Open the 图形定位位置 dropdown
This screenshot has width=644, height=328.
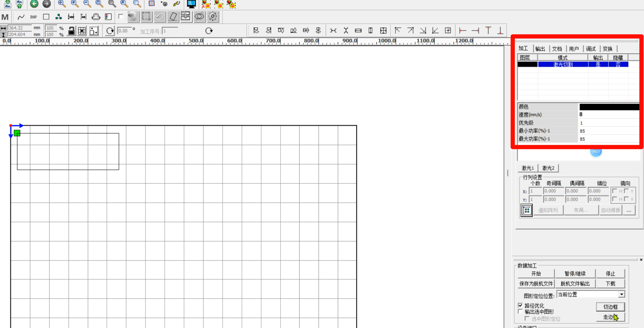click(621, 294)
